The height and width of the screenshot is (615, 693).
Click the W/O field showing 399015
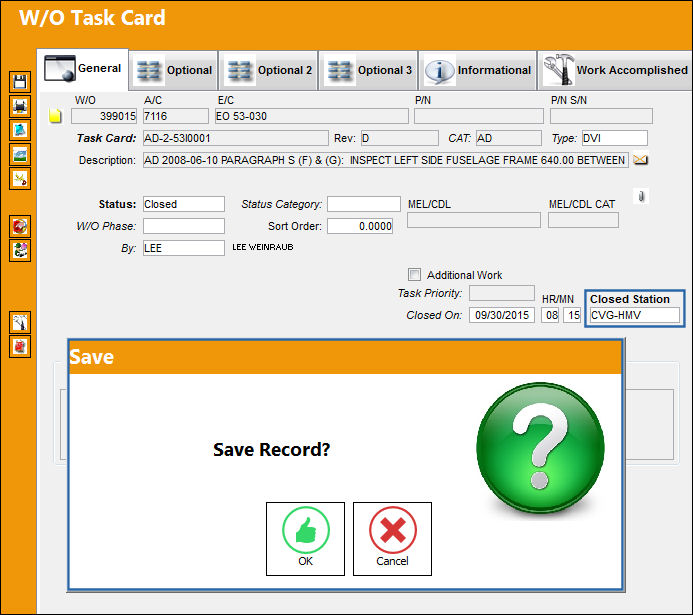(x=104, y=116)
